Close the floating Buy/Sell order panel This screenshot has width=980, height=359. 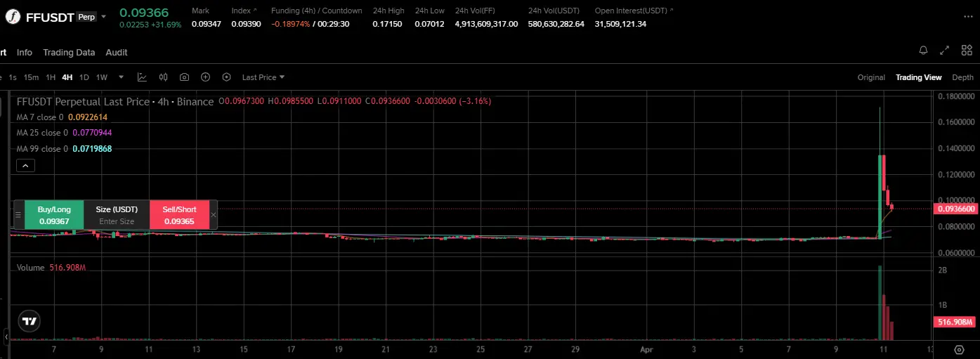point(214,215)
